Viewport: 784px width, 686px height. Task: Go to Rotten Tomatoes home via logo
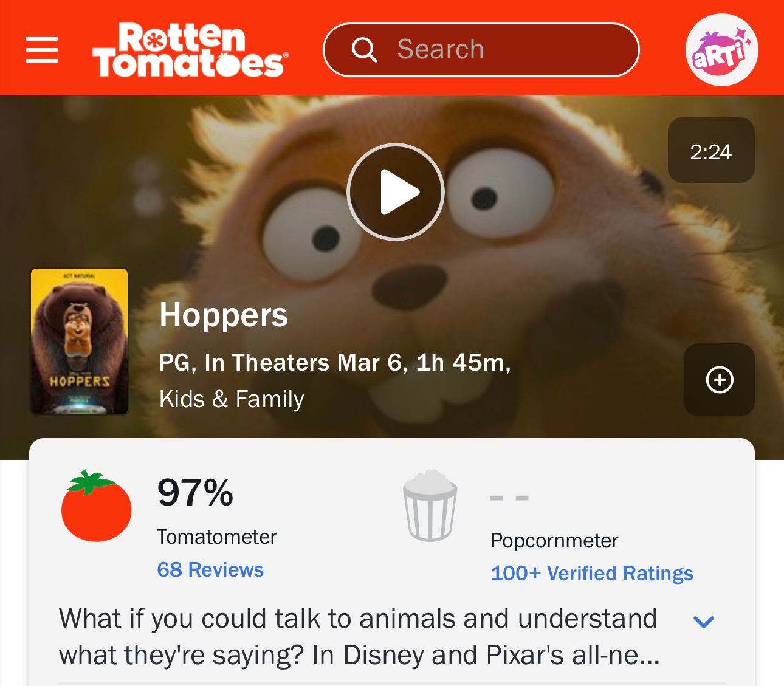point(190,50)
